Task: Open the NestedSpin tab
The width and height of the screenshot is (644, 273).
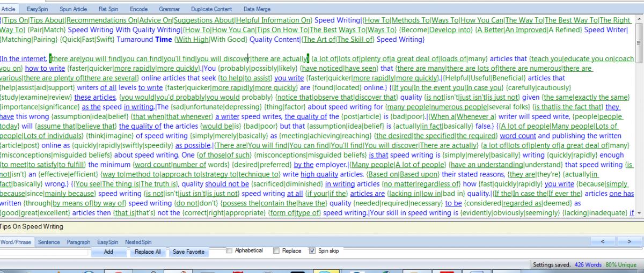Action: coord(138,242)
